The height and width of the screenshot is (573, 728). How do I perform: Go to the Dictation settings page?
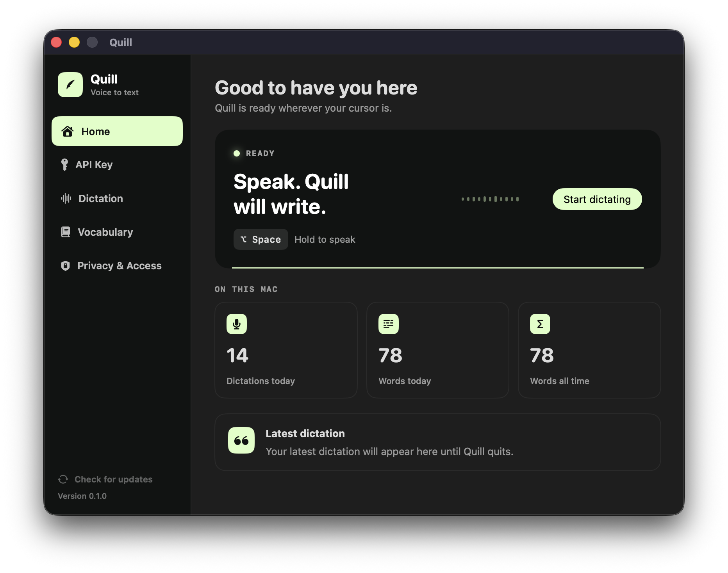coord(117,198)
